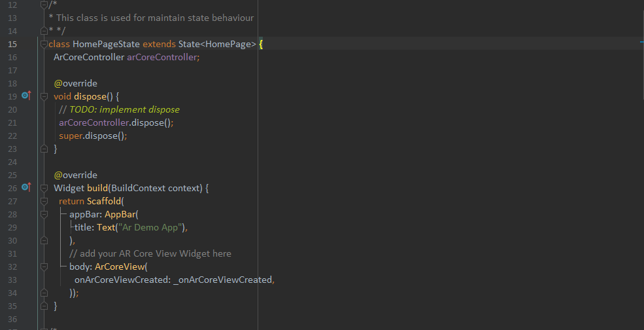Click line number 21 in the gutter
Image resolution: width=644 pixels, height=330 pixels.
(x=12, y=122)
